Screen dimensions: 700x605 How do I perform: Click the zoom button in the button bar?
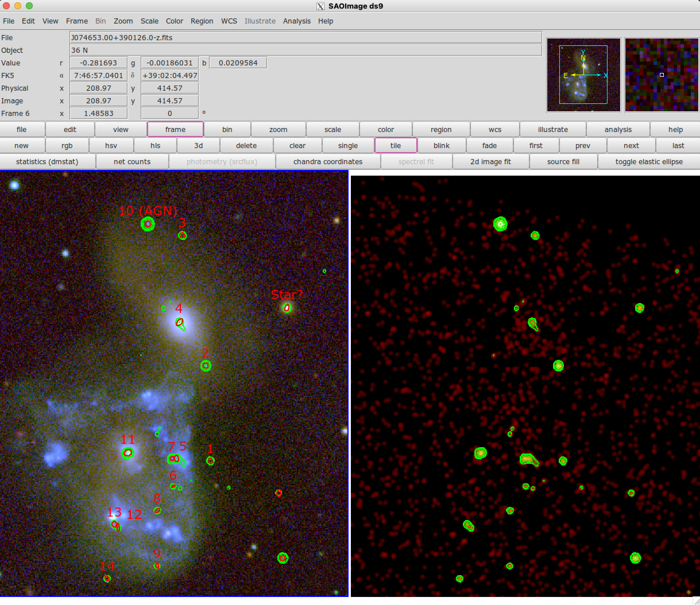pyautogui.click(x=279, y=129)
